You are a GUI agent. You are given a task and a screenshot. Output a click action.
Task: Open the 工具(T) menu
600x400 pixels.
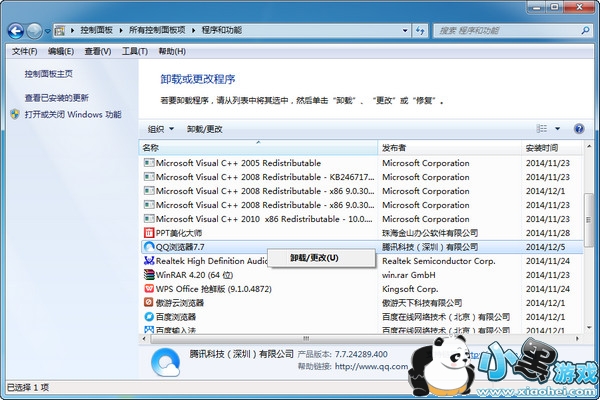pos(135,51)
